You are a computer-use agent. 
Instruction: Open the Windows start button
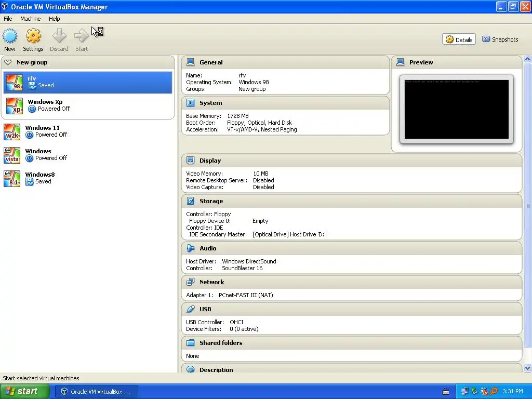pyautogui.click(x=25, y=392)
